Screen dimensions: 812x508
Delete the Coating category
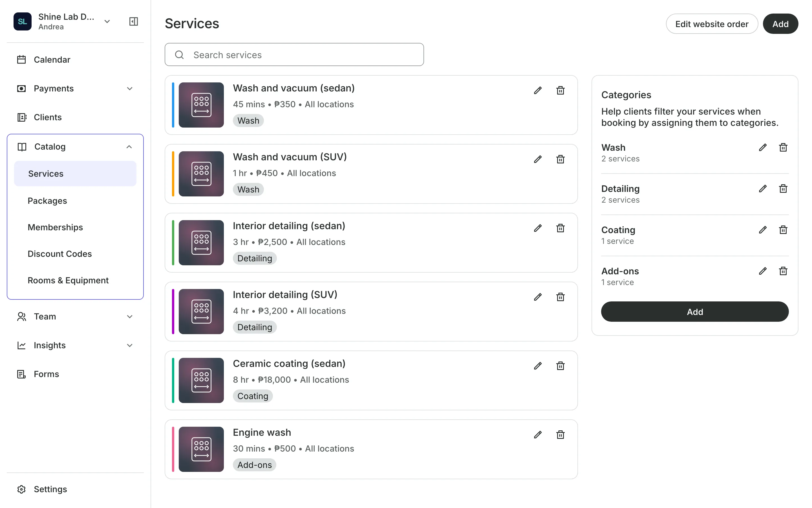(783, 230)
